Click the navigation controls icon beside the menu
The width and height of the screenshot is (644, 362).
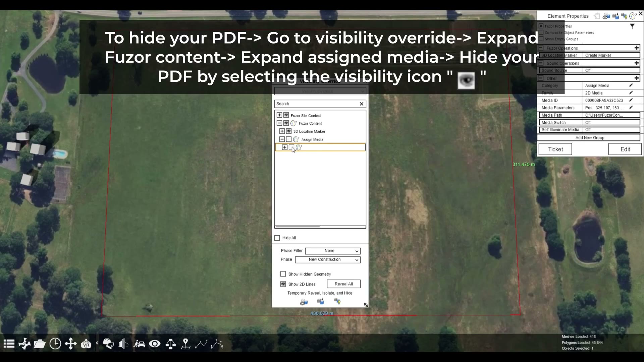point(24,344)
